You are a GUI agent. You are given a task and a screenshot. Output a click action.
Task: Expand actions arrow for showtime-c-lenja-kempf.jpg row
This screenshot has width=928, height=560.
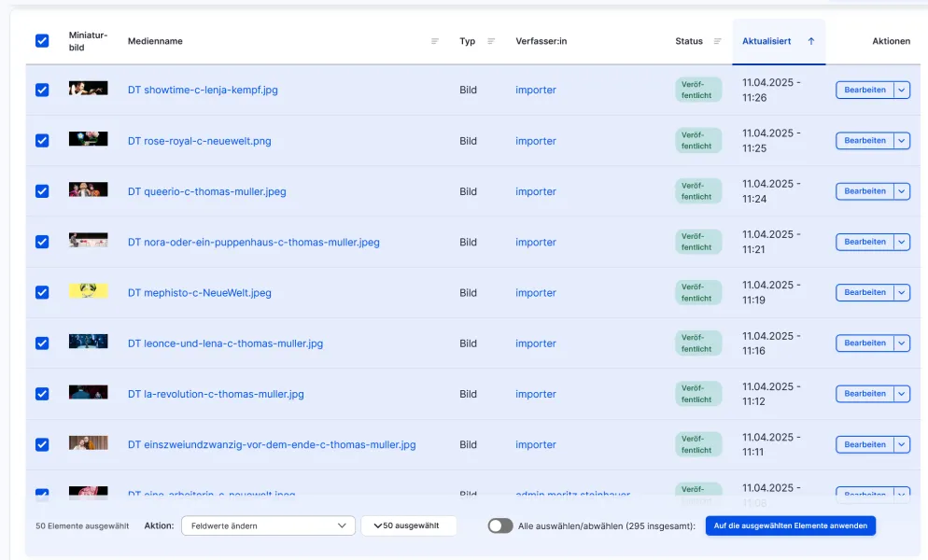901,90
